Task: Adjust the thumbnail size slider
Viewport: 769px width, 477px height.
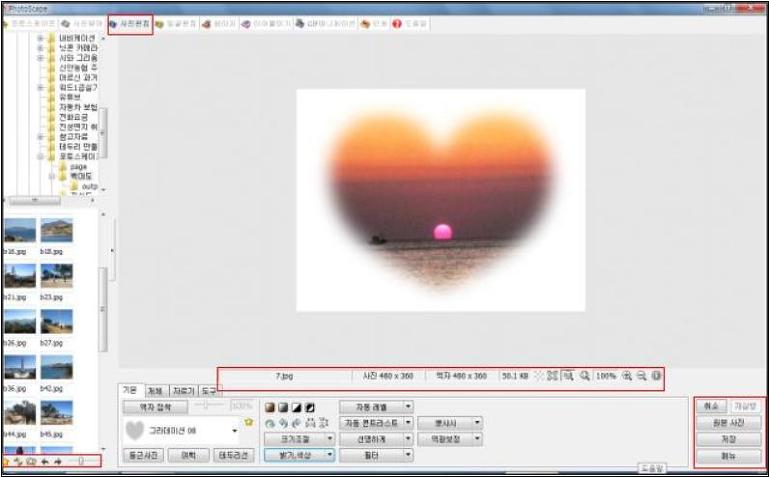Action: pos(81,462)
